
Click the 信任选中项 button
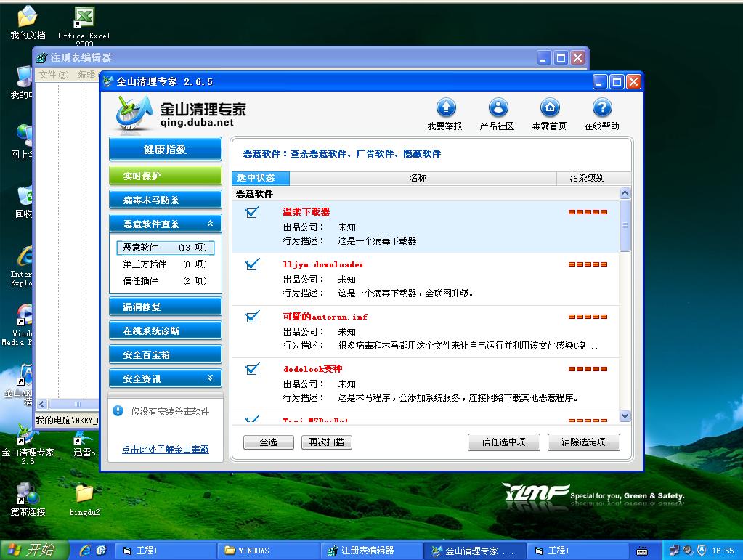(x=504, y=442)
